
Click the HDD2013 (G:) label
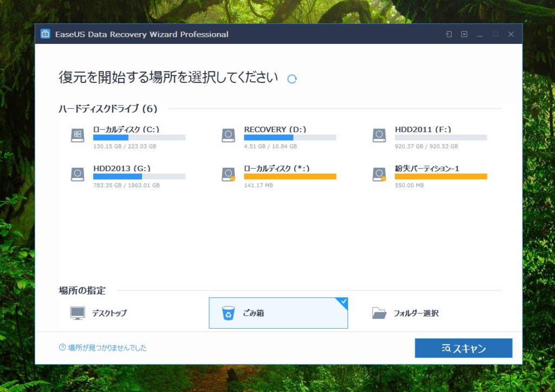click(x=122, y=168)
